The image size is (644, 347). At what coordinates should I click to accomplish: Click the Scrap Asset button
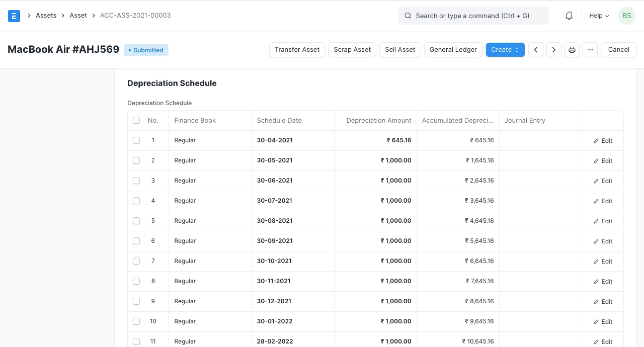[352, 50]
